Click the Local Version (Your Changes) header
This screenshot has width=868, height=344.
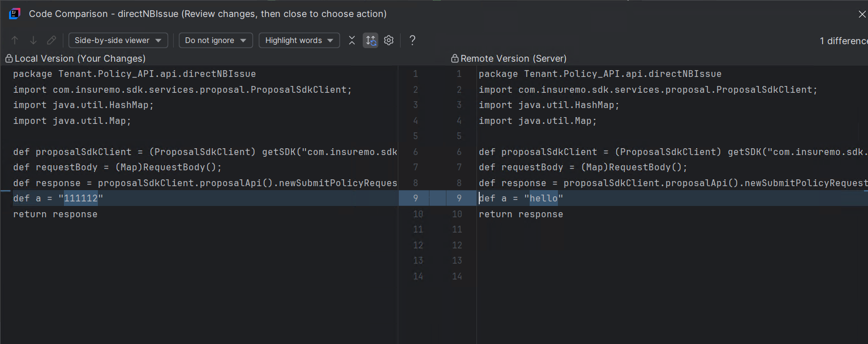(80, 58)
